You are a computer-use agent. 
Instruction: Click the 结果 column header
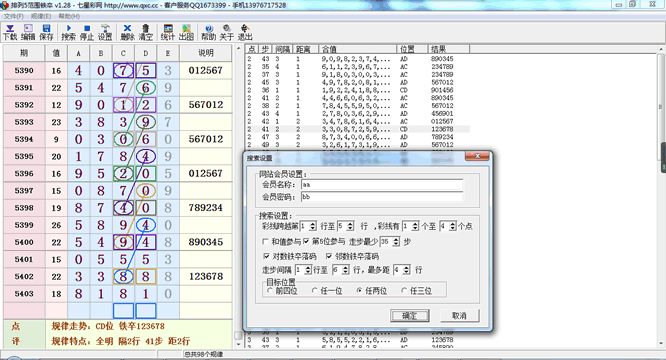point(448,49)
